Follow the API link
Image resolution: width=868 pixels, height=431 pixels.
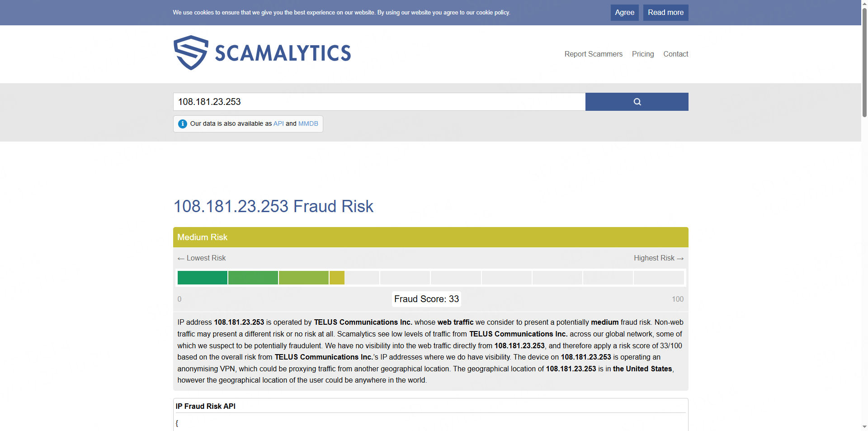278,124
